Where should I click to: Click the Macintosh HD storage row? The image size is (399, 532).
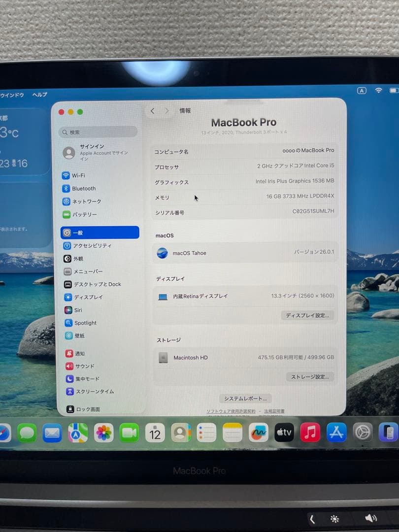[245, 358]
